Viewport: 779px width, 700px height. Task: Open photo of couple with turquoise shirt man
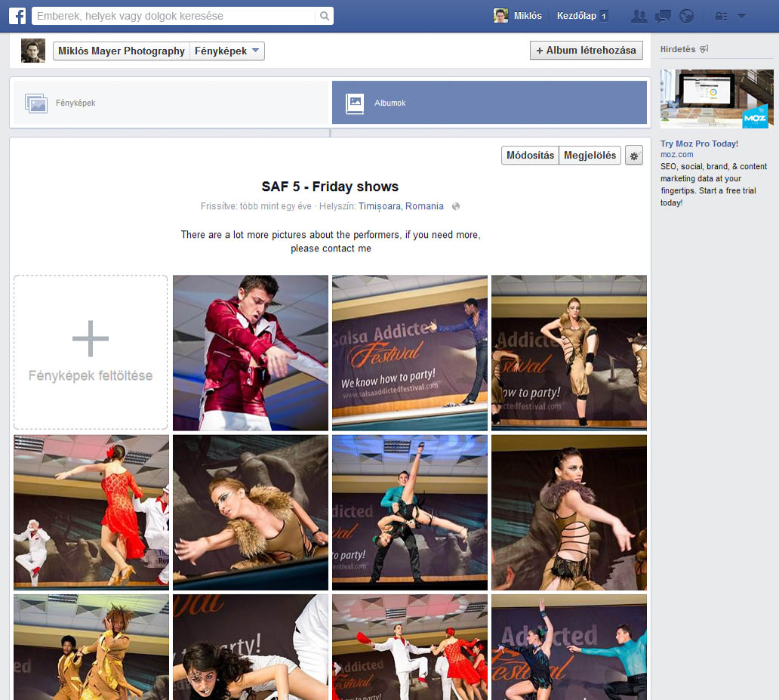569,647
